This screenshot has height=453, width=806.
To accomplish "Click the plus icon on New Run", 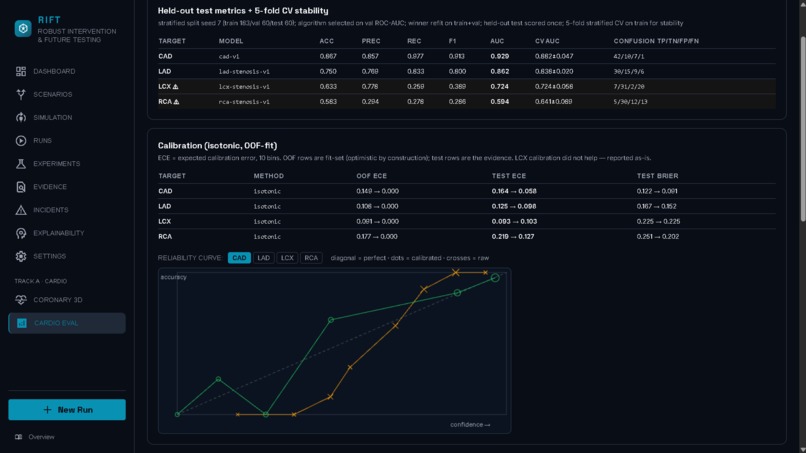I will click(47, 410).
